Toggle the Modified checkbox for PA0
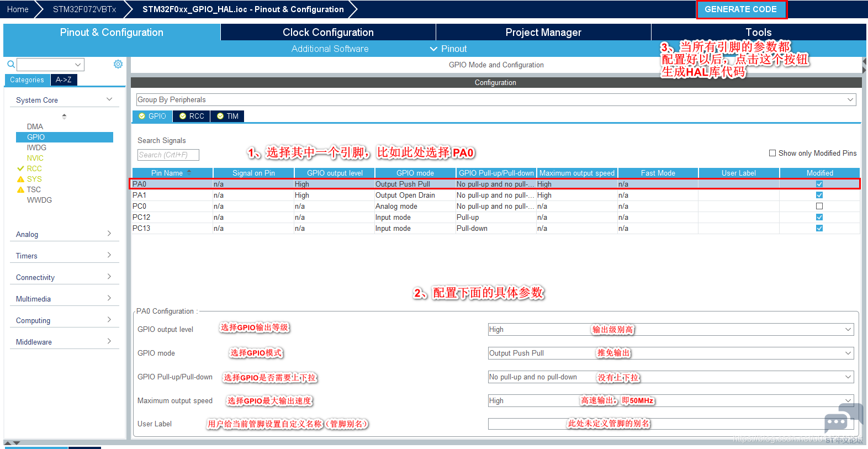This screenshot has height=449, width=868. pos(819,184)
